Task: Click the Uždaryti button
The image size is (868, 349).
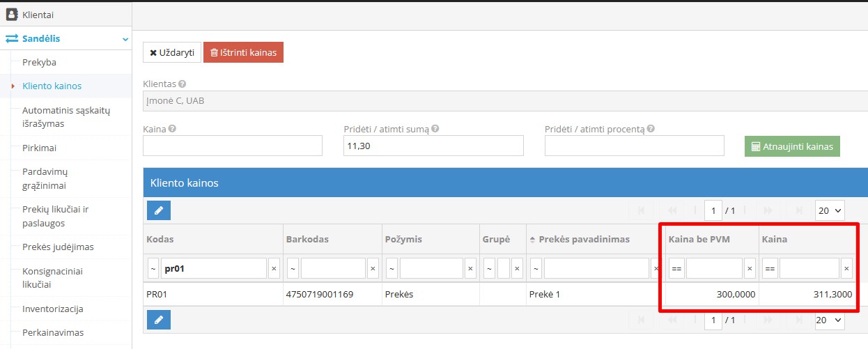Action: coord(172,52)
